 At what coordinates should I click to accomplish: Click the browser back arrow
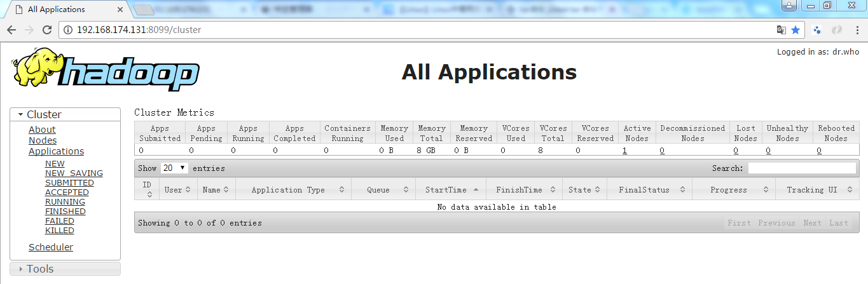pos(11,30)
